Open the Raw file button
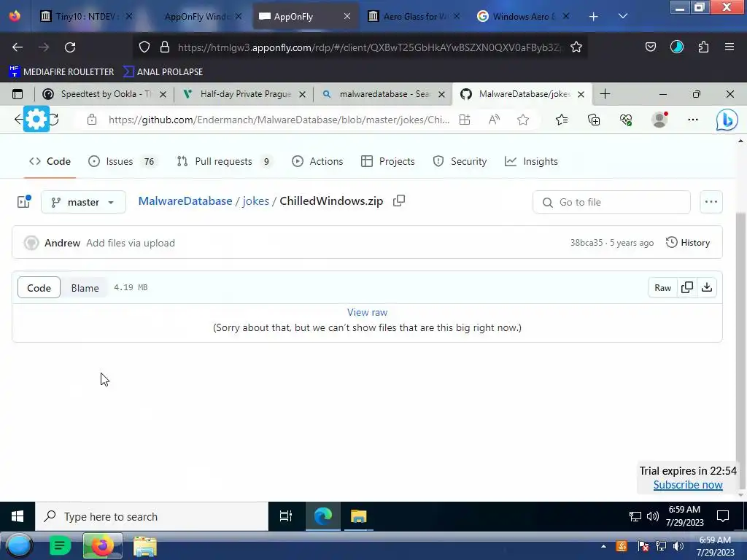Viewport: 747px width, 560px height. pyautogui.click(x=662, y=287)
